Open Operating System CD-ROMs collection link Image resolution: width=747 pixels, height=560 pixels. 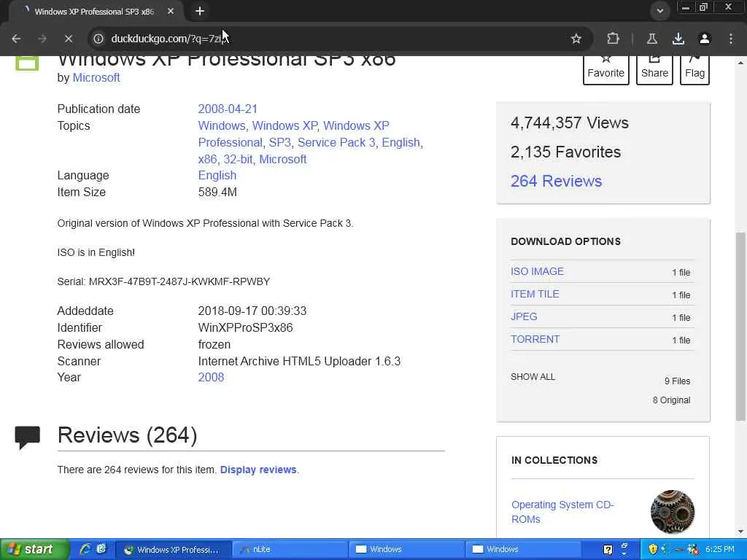click(x=562, y=512)
